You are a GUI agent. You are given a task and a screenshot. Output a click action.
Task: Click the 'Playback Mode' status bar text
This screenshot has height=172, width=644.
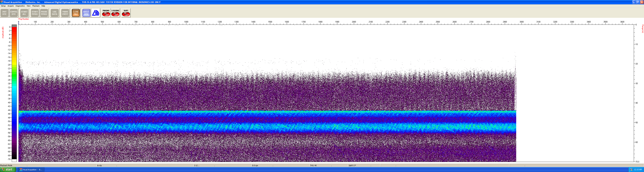[6, 165]
